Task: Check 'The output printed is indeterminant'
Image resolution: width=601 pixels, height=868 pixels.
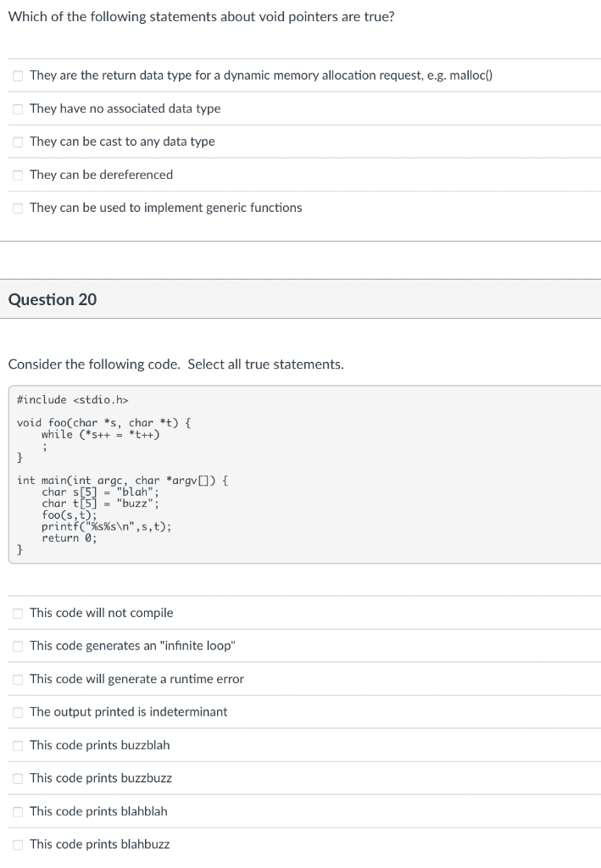Action: pyautogui.click(x=17, y=712)
